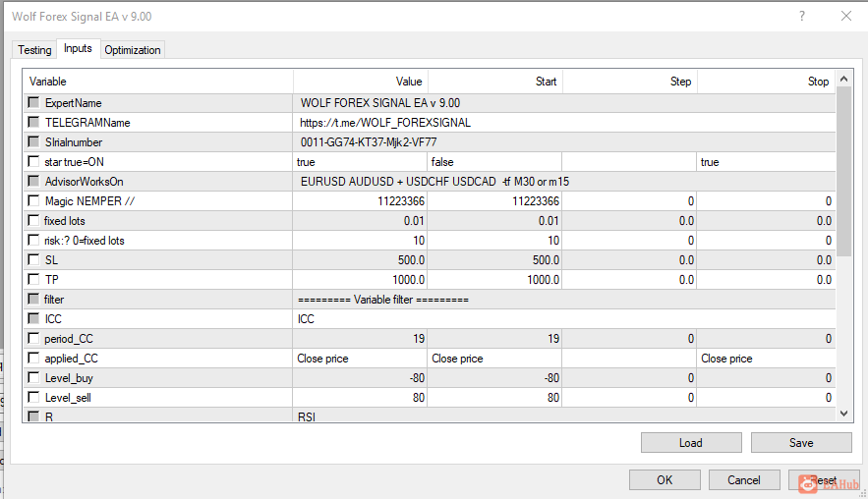Cancel the dialog
868x499 pixels.
tap(744, 479)
